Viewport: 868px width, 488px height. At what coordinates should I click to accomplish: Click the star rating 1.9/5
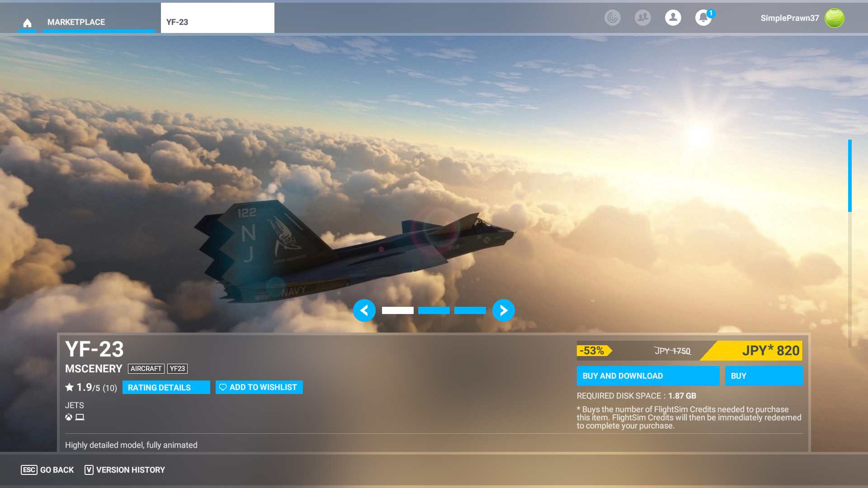[91, 387]
